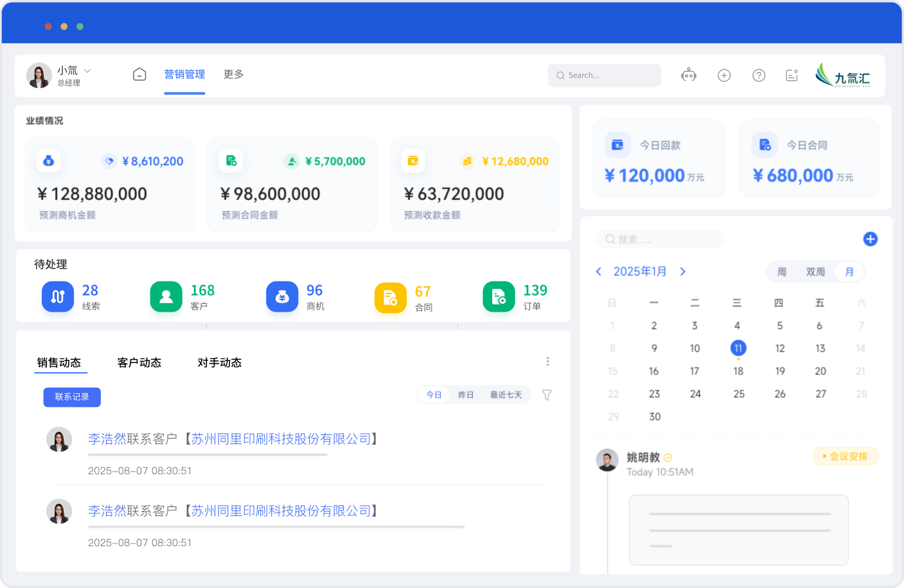Open the 更多 menu item
904x588 pixels.
[233, 75]
